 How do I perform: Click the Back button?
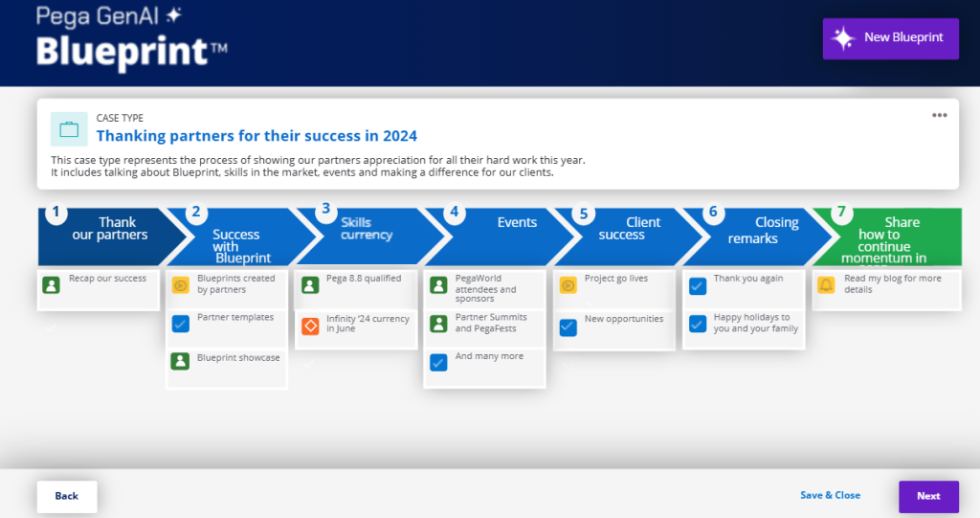[x=67, y=496]
